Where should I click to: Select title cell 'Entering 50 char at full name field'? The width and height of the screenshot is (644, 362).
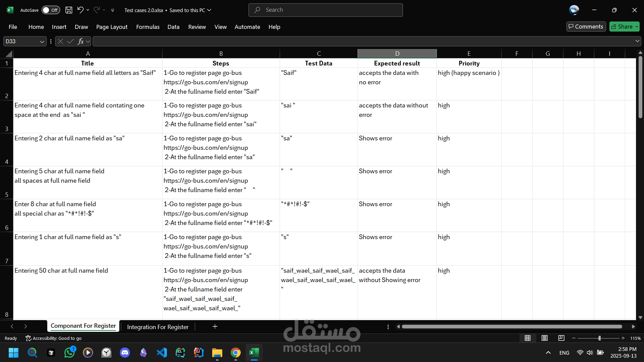coord(88,292)
